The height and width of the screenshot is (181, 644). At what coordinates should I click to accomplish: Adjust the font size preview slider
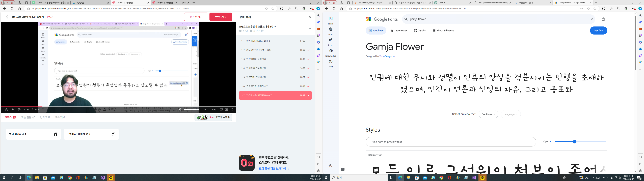coord(580,141)
